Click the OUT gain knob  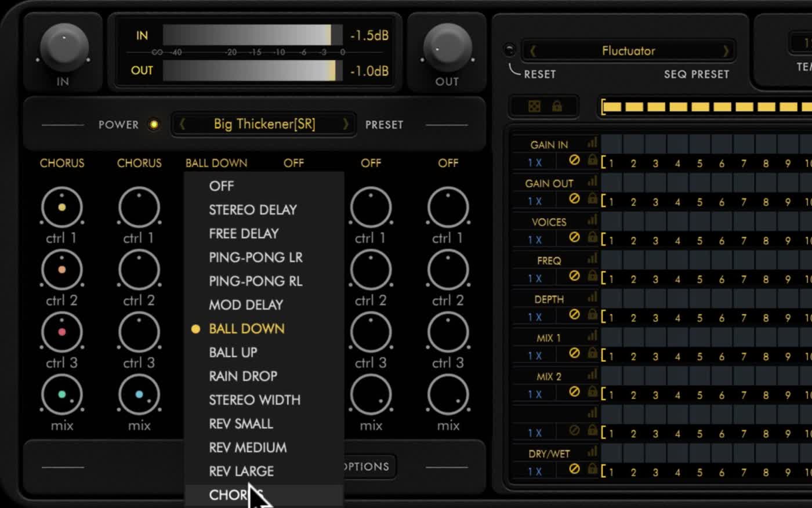click(x=447, y=48)
